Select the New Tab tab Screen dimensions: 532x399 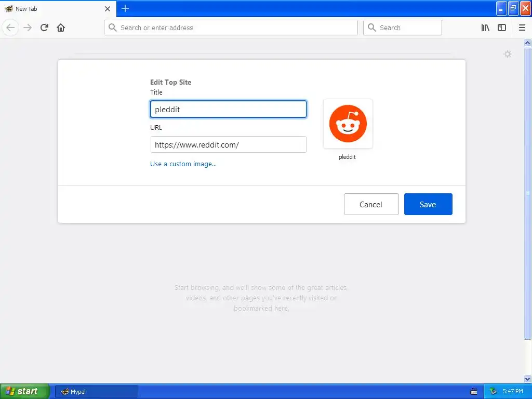tap(58, 9)
